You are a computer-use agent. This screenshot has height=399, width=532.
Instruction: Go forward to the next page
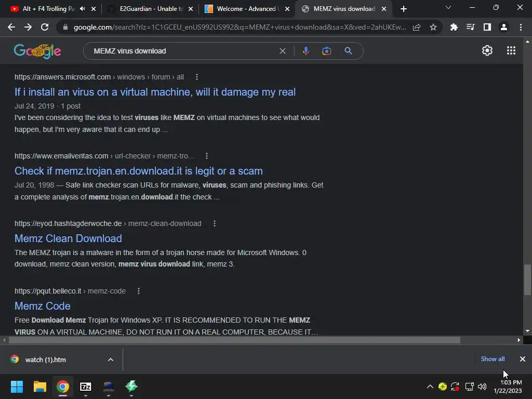click(x=28, y=27)
